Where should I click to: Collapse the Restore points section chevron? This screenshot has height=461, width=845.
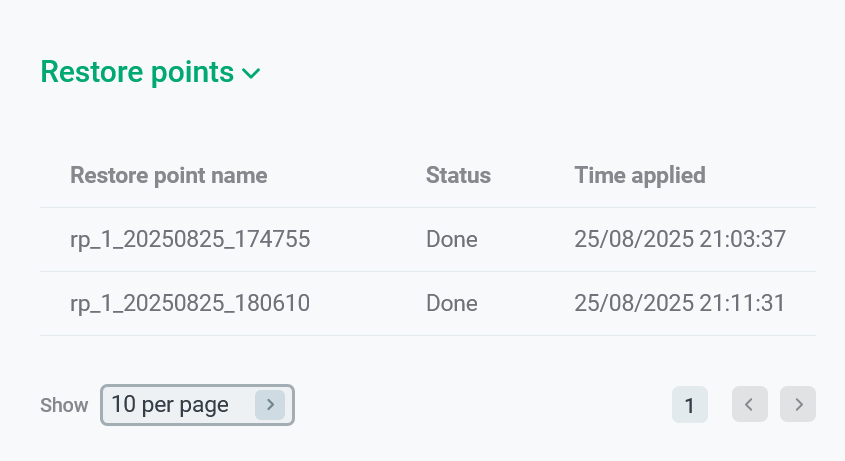(251, 73)
